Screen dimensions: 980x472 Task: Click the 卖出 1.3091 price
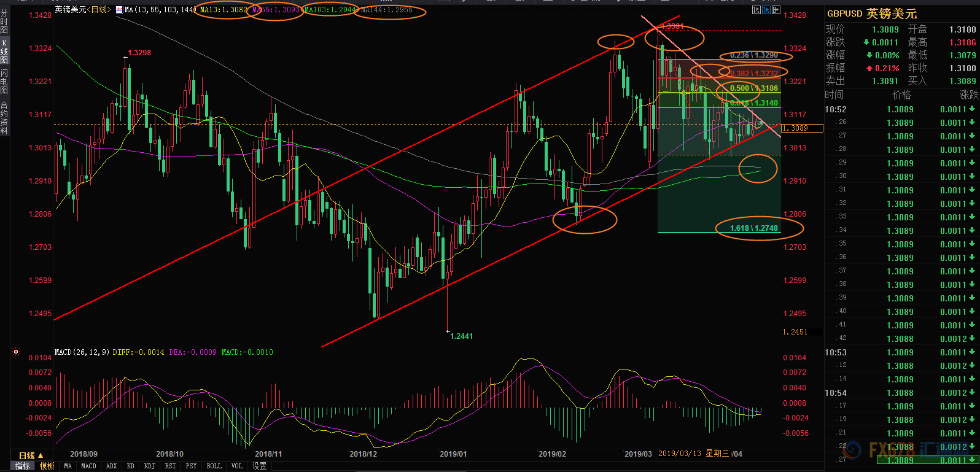coord(885,81)
